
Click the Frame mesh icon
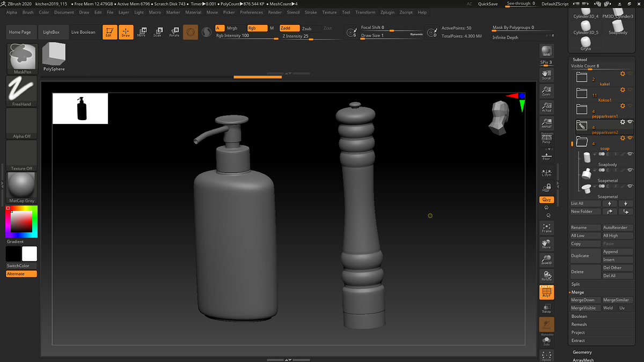tap(546, 228)
